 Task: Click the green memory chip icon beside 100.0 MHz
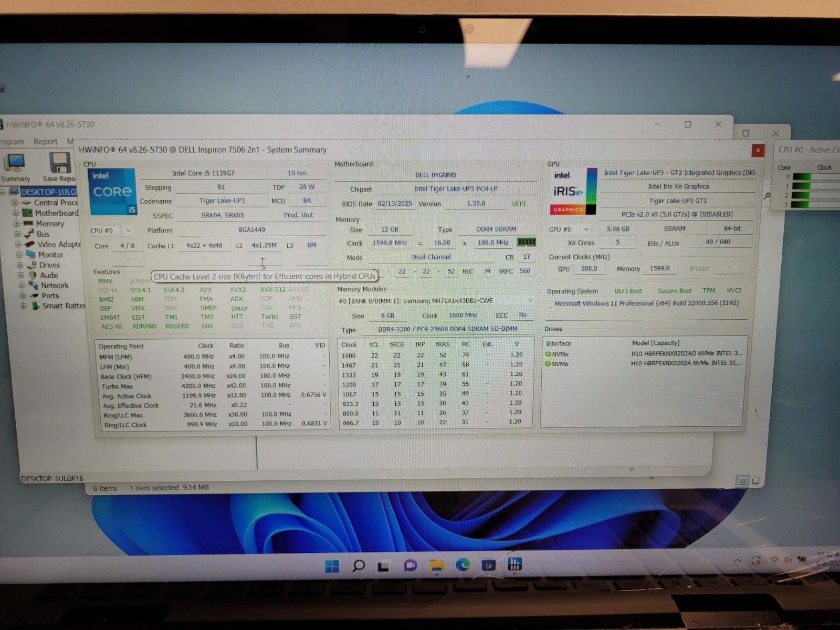pyautogui.click(x=526, y=242)
